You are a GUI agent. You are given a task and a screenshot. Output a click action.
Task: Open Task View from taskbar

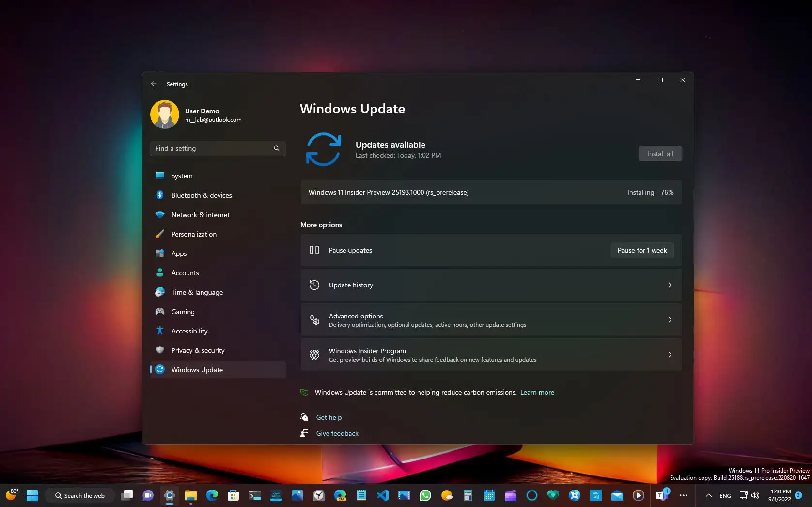point(127,495)
